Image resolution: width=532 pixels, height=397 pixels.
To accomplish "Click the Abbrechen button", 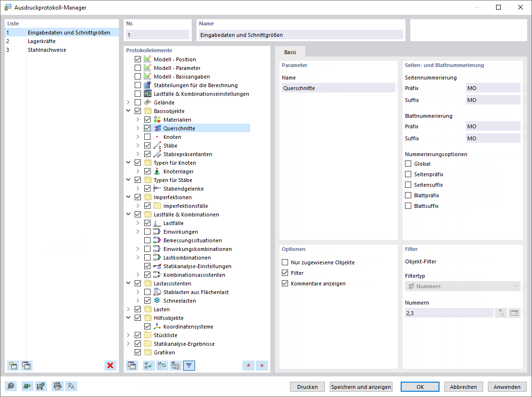I will (x=463, y=387).
